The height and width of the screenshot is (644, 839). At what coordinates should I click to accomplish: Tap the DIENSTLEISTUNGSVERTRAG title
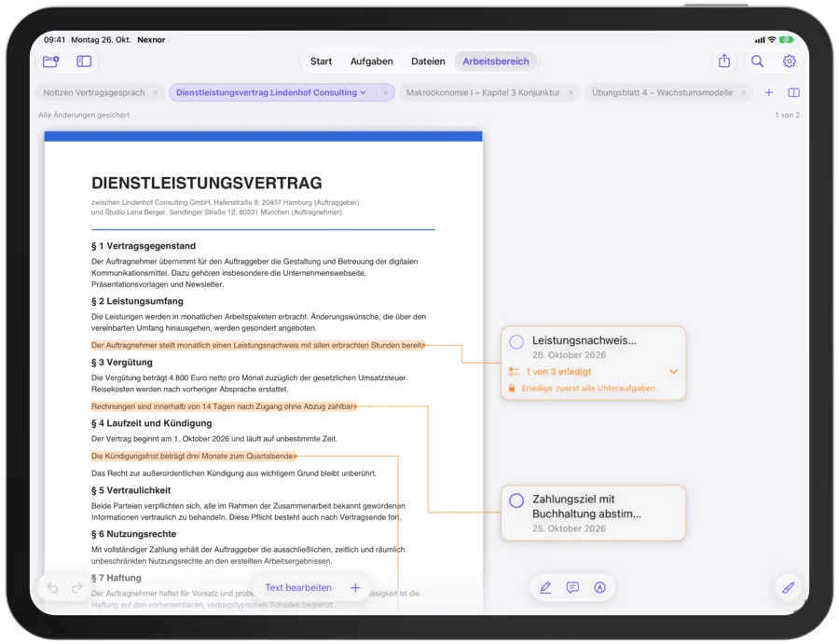[x=207, y=183]
